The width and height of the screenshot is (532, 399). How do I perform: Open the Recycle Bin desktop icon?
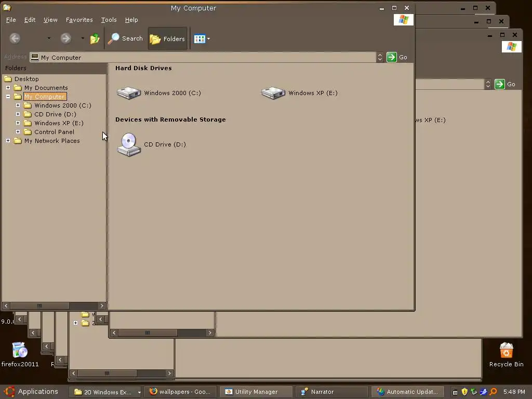click(x=506, y=354)
